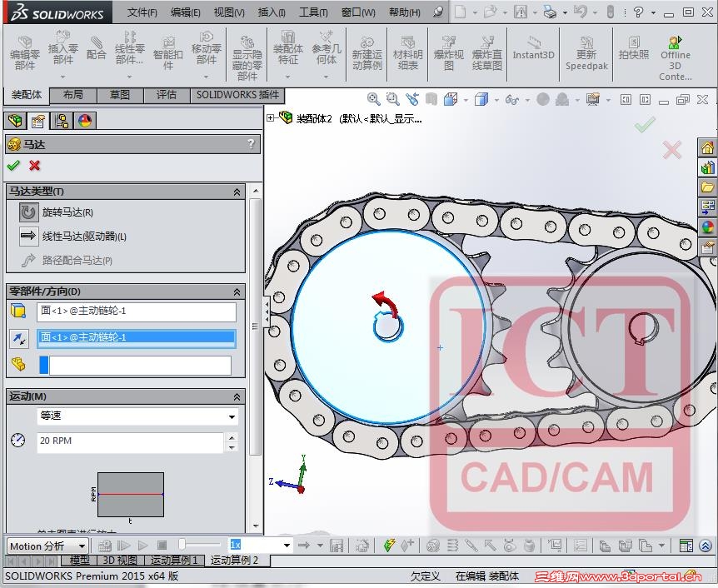Click the 移动零部件 icon
Screen dimensions: 718x588
207,48
